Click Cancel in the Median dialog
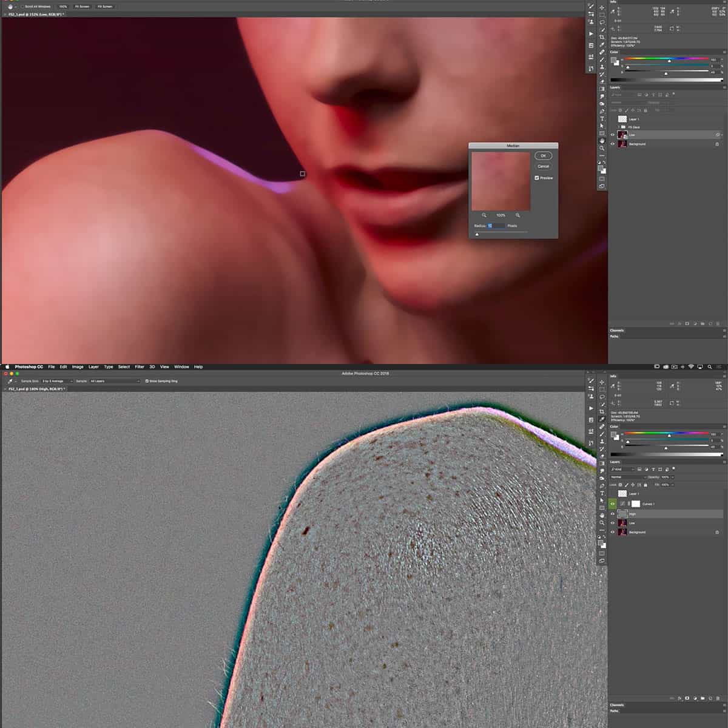This screenshot has height=728, width=728. pyautogui.click(x=543, y=166)
